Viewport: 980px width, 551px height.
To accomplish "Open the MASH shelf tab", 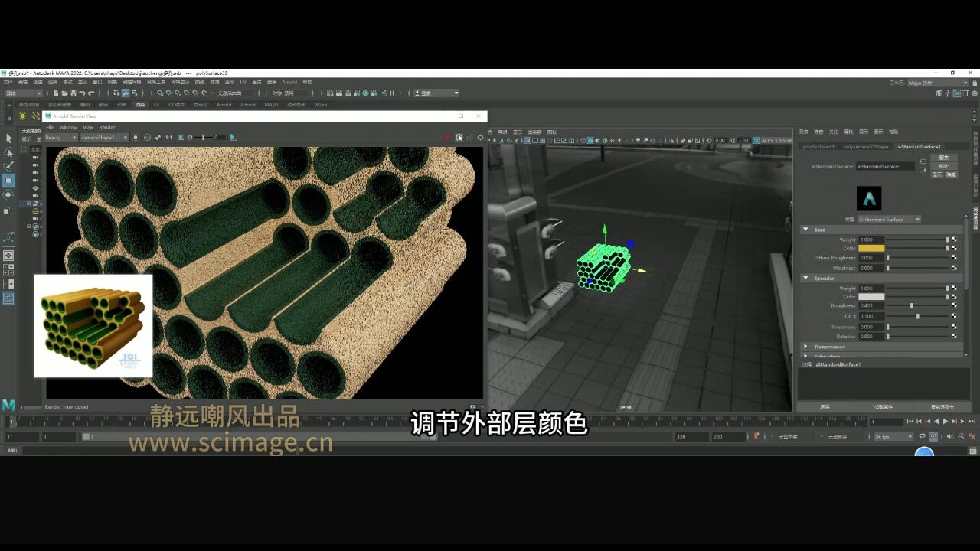I will click(272, 105).
